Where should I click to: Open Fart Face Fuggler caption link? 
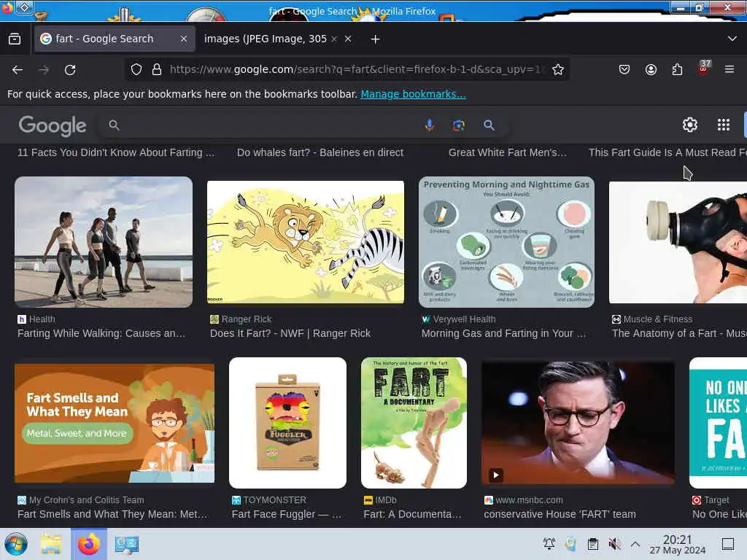[286, 514]
